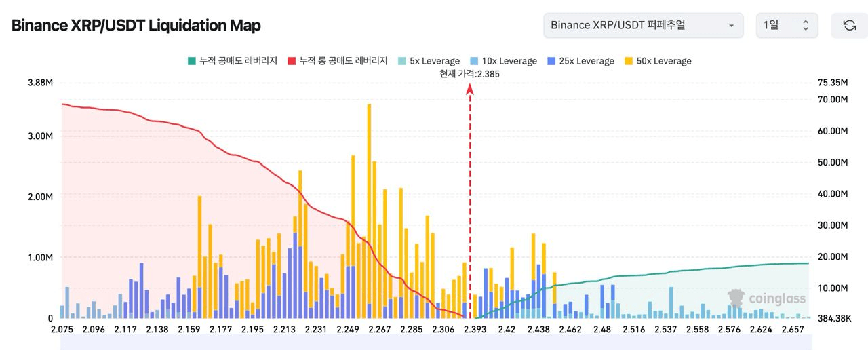Toggle the 50x Leverage legend entry
Viewport: 868px width, 350px height.
tap(658, 61)
